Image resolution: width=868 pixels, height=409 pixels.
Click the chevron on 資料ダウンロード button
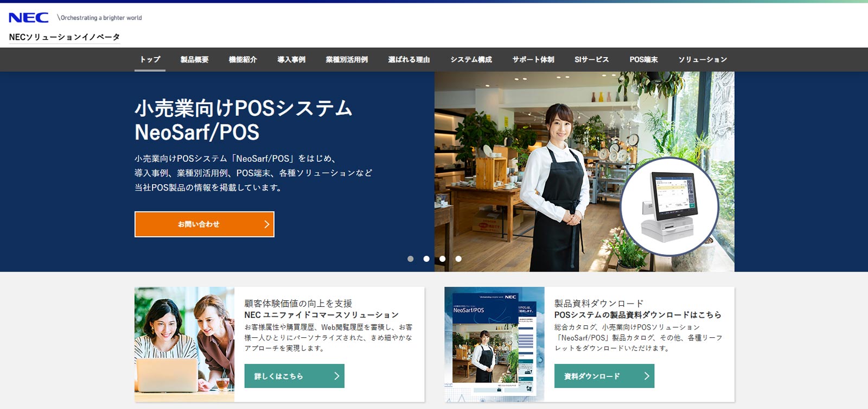pos(646,376)
